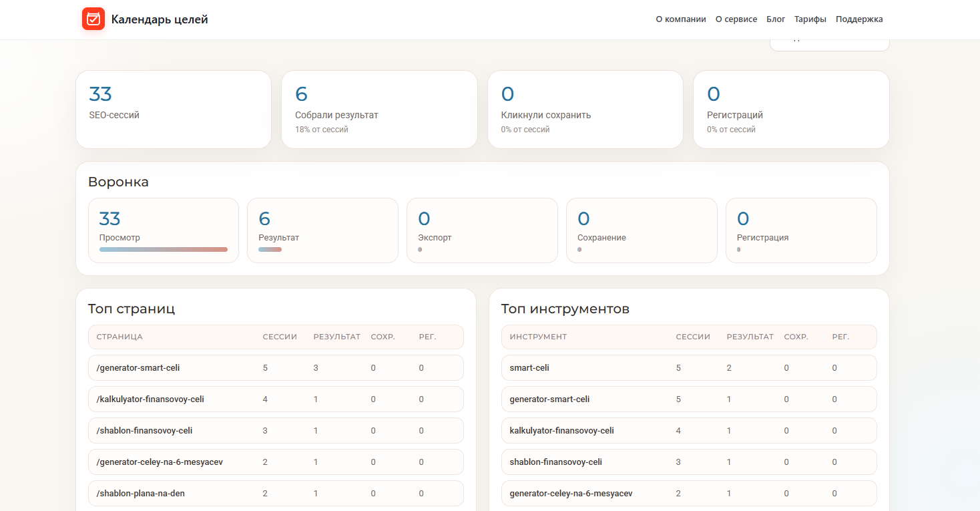
Task: Select the Регистрация funnel step label
Action: (762, 238)
